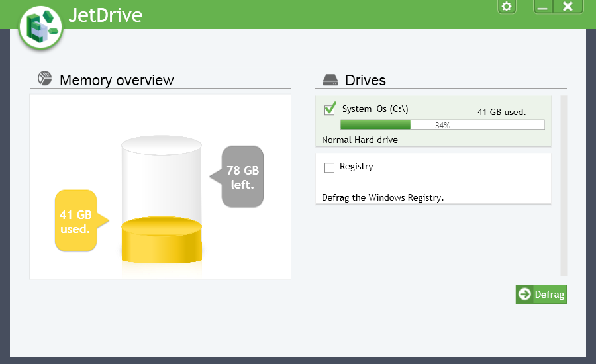596x364 pixels.
Task: Close the JetDrive window
Action: pos(568,7)
